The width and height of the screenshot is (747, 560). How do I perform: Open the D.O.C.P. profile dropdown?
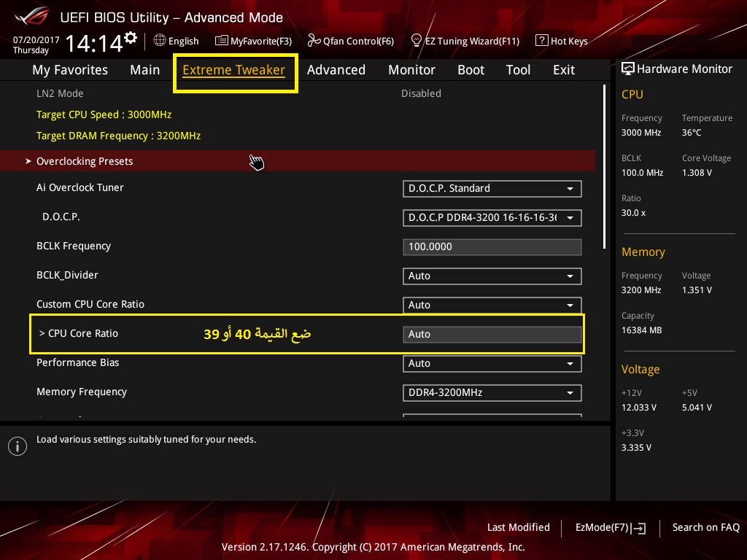492,217
